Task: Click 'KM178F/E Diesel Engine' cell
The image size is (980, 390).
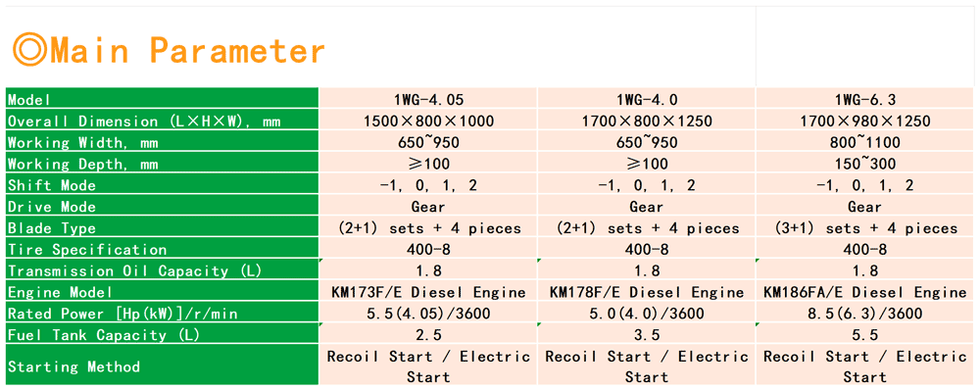Action: (x=646, y=292)
